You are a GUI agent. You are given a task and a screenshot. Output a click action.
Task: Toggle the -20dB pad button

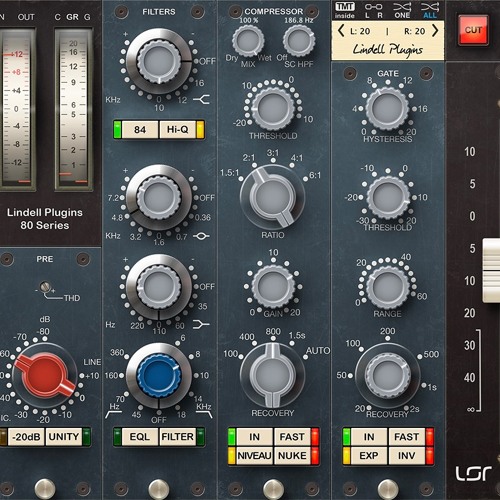(x=26, y=437)
